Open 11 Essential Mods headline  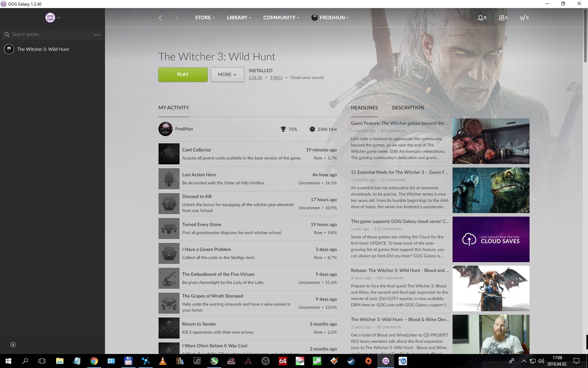pyautogui.click(x=399, y=172)
